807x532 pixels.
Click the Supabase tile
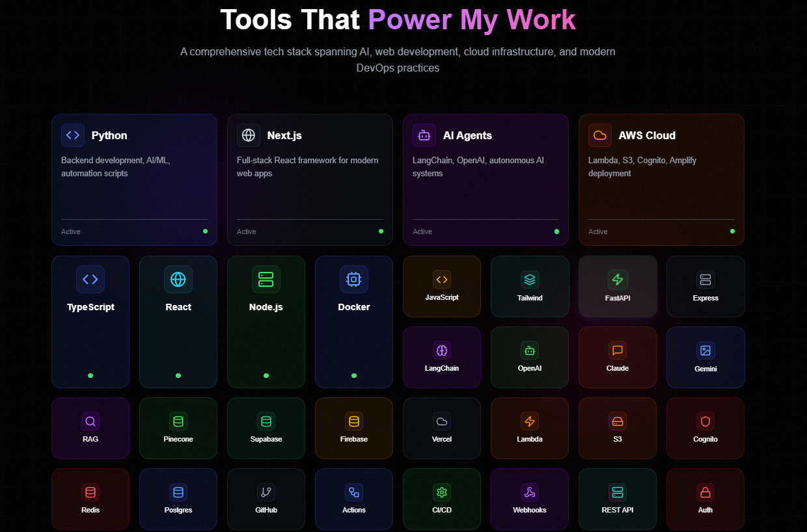tap(266, 428)
